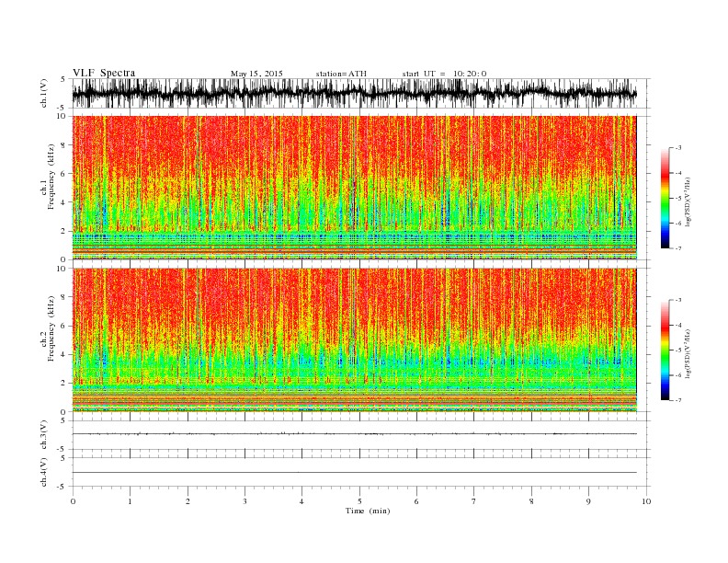Click the ch.3 voltage trace line
Image resolution: width=728 pixels, height=563 pixels.
(x=354, y=434)
